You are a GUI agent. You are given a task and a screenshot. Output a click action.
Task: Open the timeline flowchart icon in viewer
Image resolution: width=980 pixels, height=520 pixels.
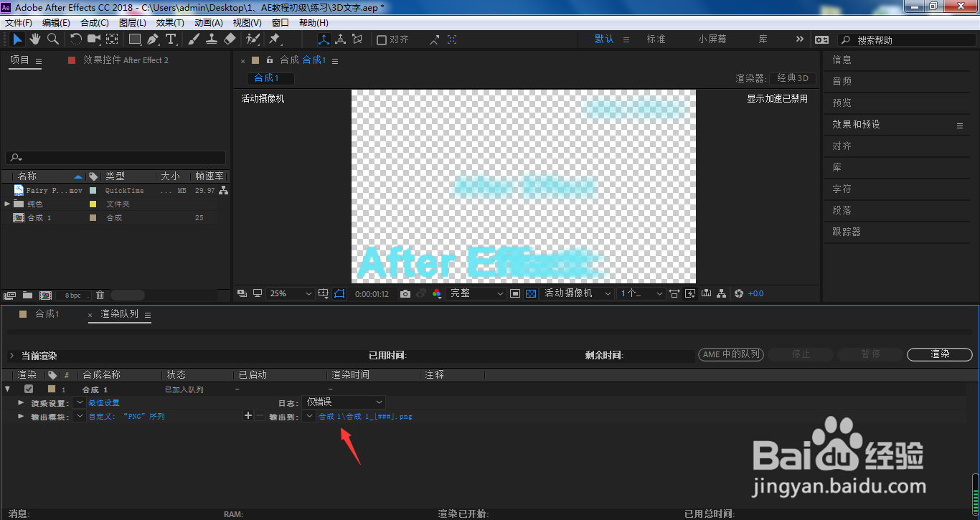pyautogui.click(x=722, y=293)
